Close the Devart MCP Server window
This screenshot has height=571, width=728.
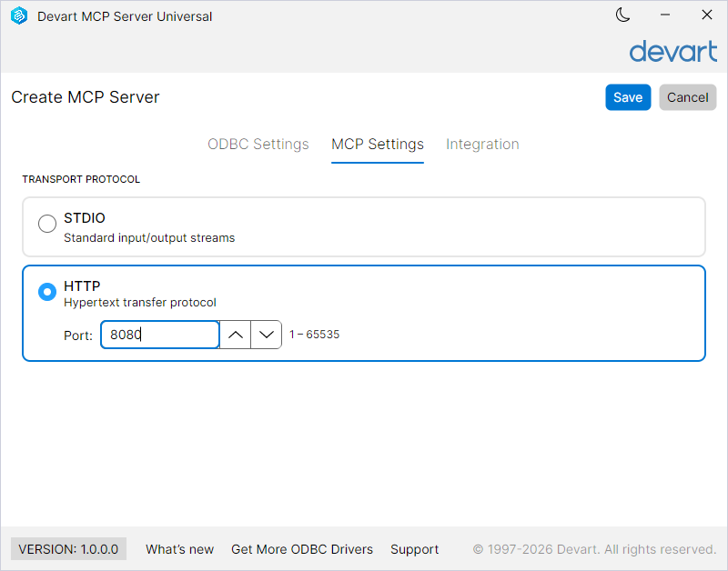click(707, 15)
